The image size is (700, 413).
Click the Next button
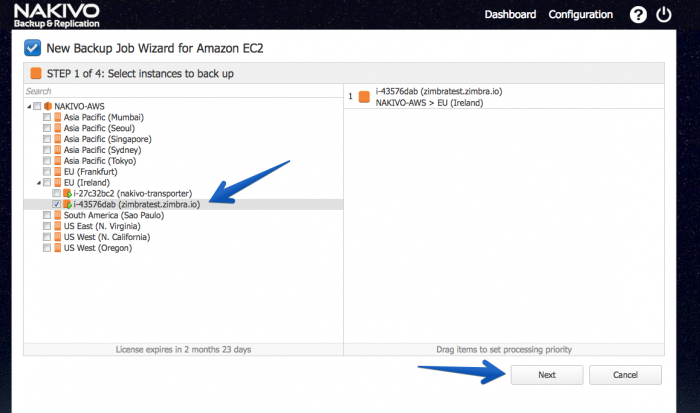[547, 375]
